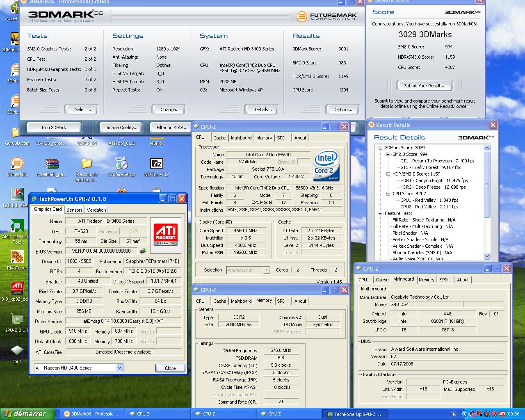Click the Submit Your Results... button
525x420 pixels.
[425, 86]
